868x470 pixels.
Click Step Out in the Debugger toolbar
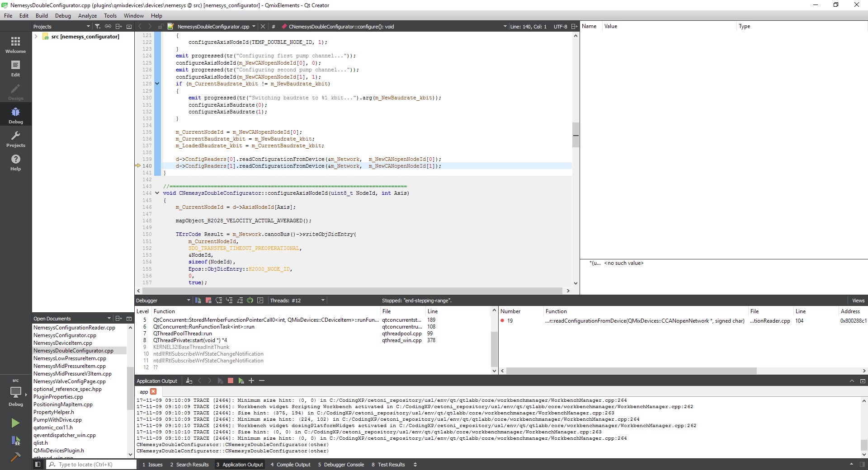(240, 301)
